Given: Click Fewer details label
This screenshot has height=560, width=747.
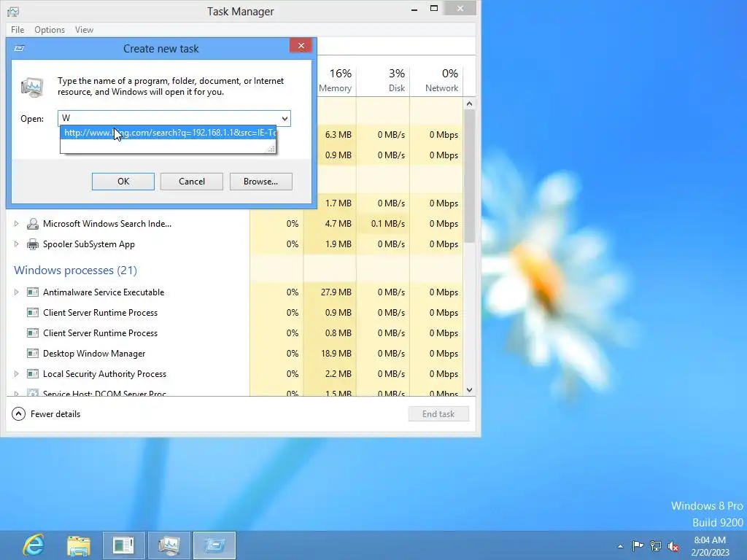Looking at the screenshot, I should click(55, 414).
